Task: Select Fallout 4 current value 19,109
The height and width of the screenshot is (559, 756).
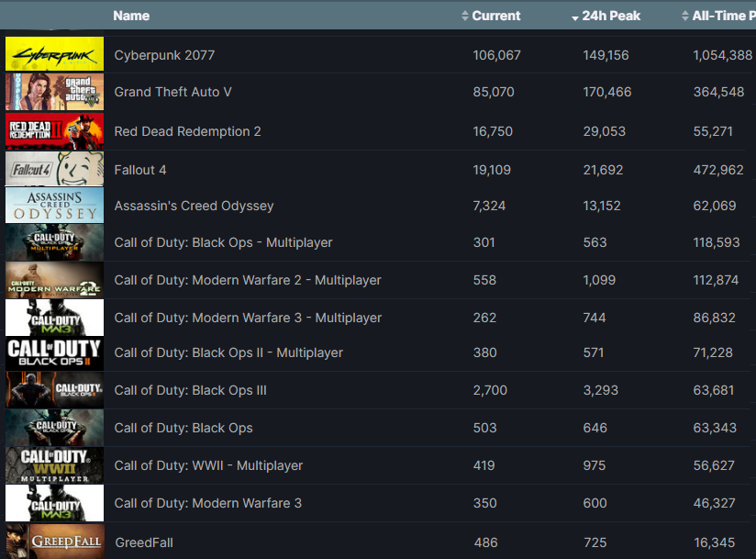Action: [492, 170]
